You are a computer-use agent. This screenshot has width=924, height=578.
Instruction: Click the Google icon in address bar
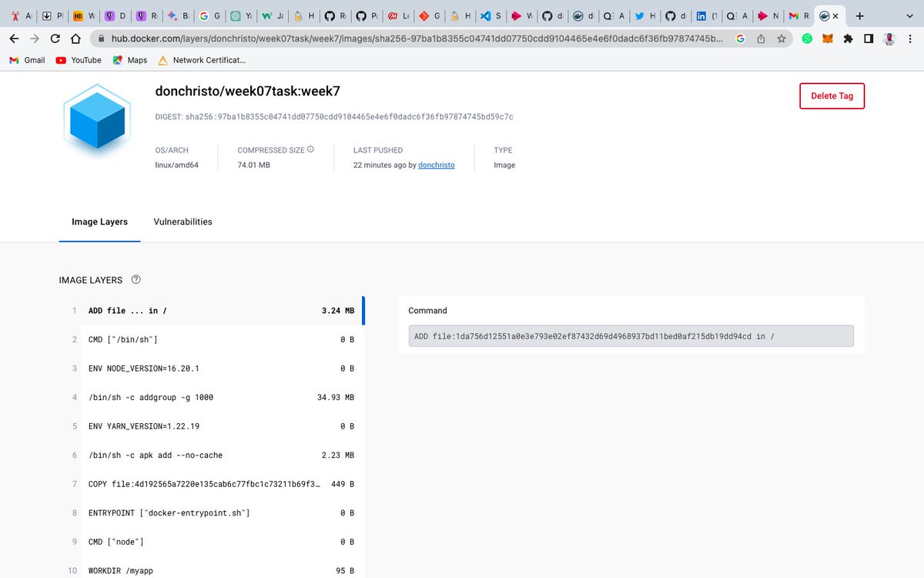coord(740,39)
